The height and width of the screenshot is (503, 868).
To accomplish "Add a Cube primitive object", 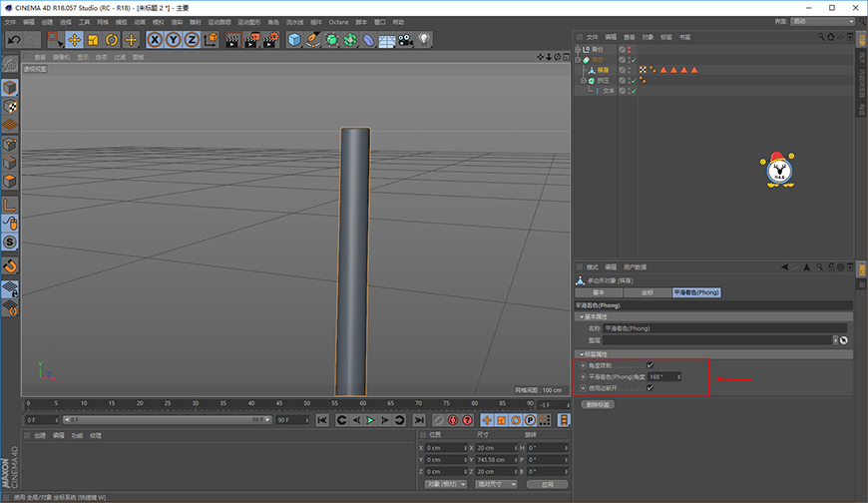I will (294, 39).
